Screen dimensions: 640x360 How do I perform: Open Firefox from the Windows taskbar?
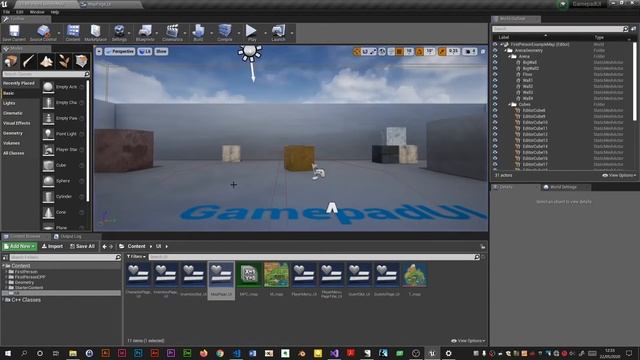click(x=203, y=353)
